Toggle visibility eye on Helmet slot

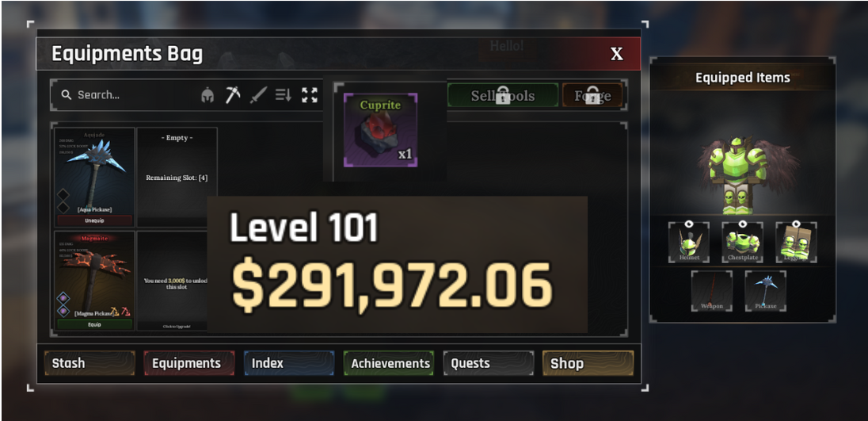pos(689,224)
